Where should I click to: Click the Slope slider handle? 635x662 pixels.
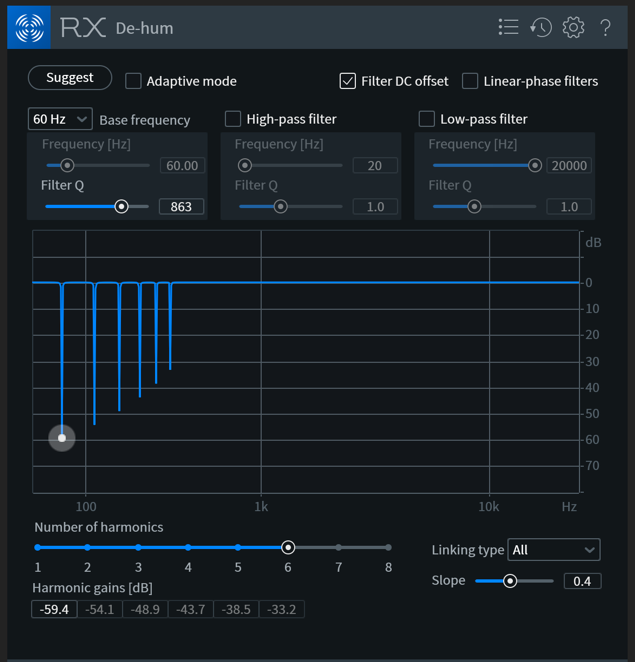tap(510, 581)
